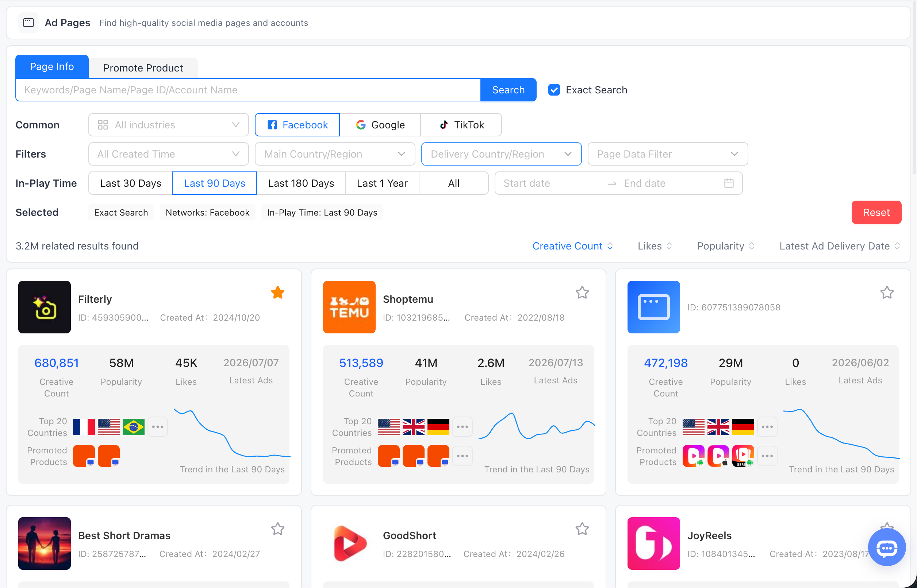Click Brazil flag in Filterly card
This screenshot has height=588, width=917.
[x=133, y=427]
